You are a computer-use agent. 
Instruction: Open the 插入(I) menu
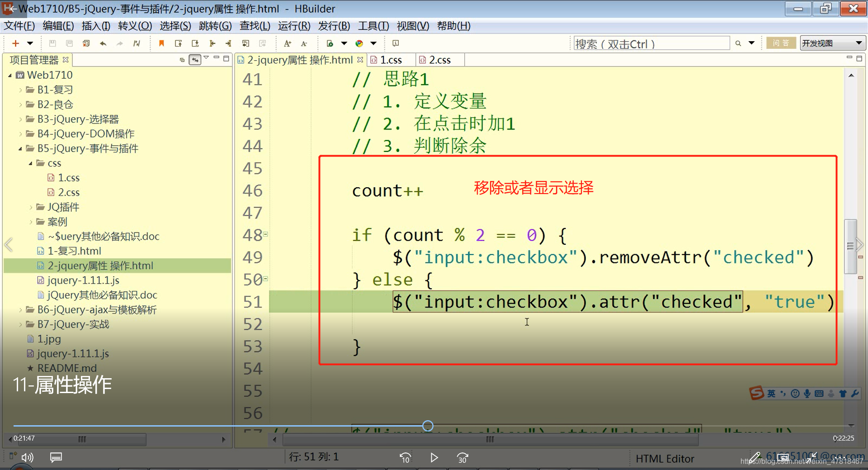click(96, 26)
